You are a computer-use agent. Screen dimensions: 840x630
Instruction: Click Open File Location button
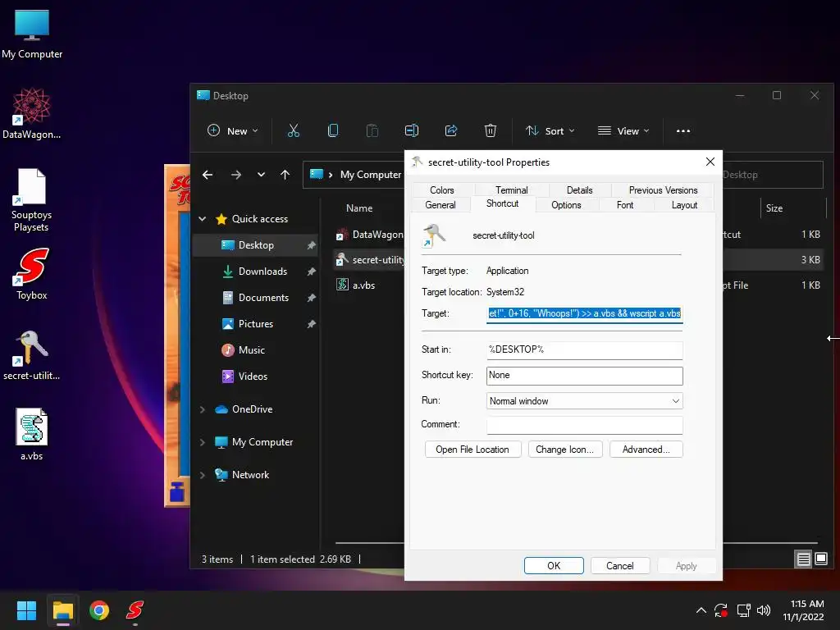point(472,449)
